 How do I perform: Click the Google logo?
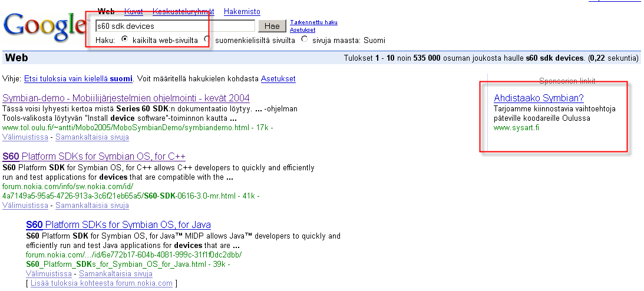(44, 25)
